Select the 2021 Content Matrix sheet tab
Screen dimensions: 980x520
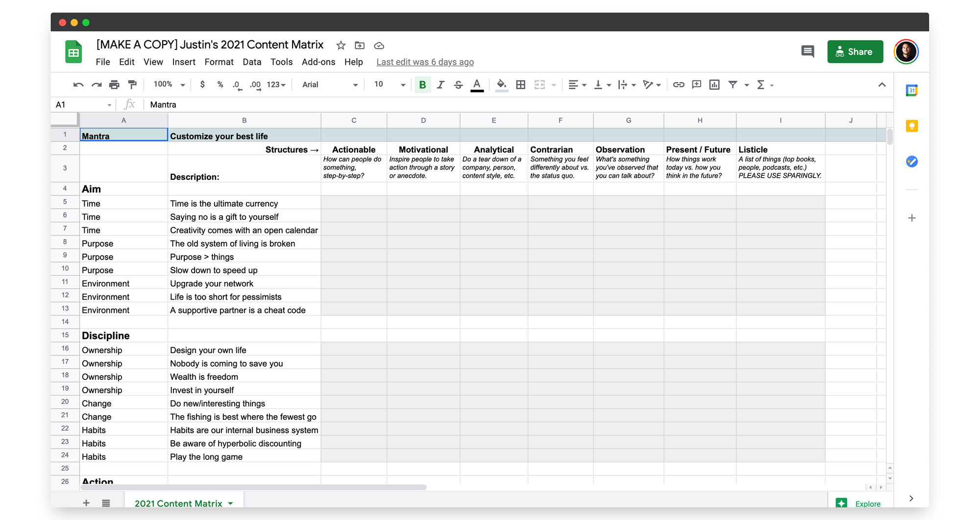coord(178,503)
